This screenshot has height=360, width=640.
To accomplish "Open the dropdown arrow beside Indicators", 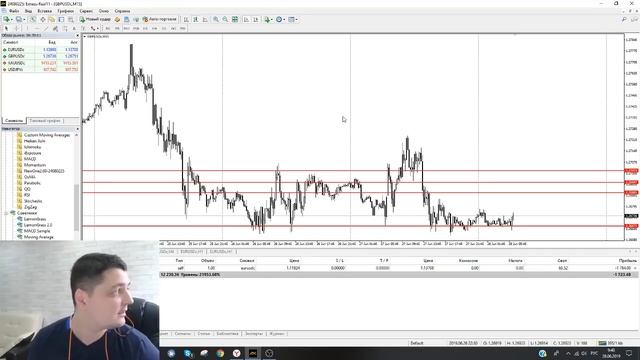I will point(272,20).
